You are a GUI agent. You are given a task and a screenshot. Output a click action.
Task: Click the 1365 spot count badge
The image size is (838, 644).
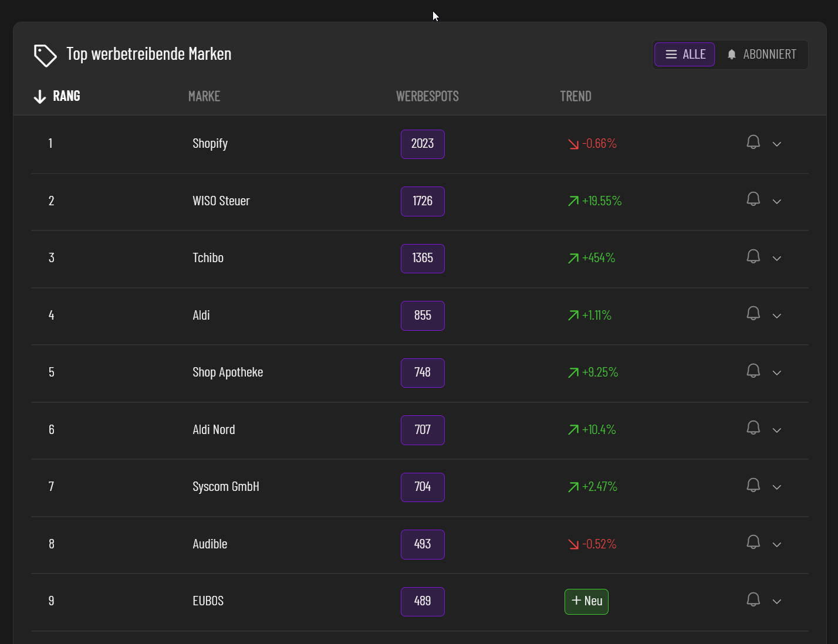point(423,259)
